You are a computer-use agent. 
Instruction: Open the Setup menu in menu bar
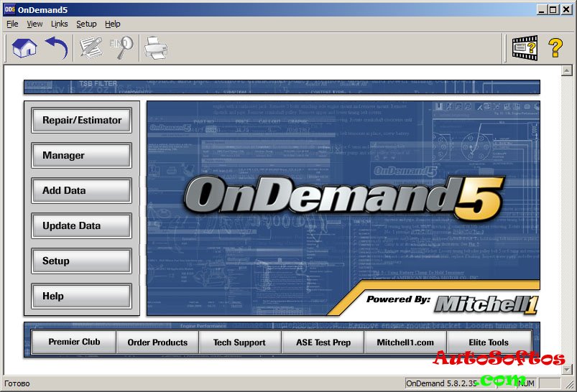(86, 24)
